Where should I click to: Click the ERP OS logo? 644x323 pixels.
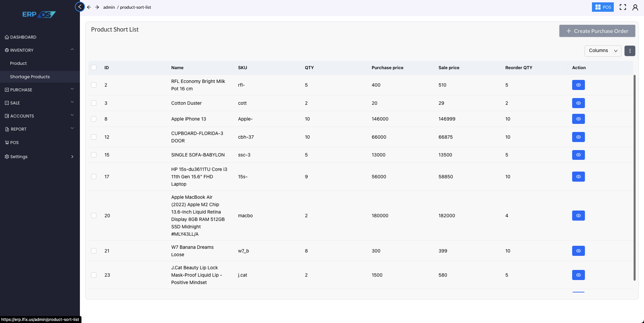[39, 14]
